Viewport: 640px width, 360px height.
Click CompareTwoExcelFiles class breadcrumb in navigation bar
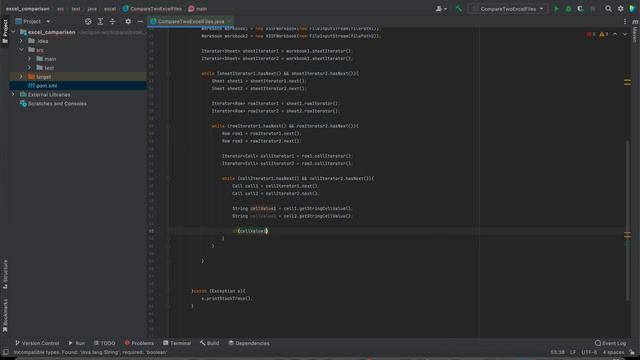pos(152,9)
